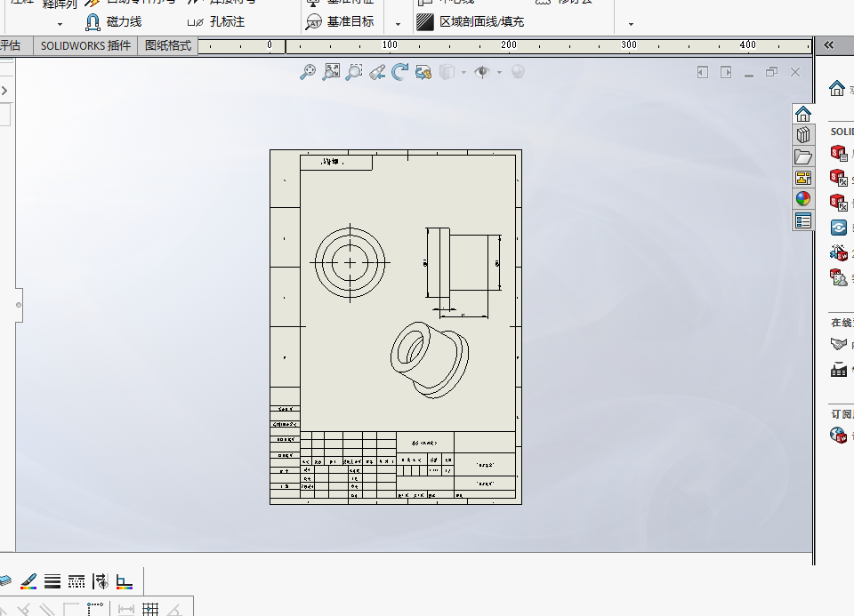Viewport: 854px width, 616px height.
Task: Switch to the SOLIDWORKS 插件 tab
Action: [85, 45]
